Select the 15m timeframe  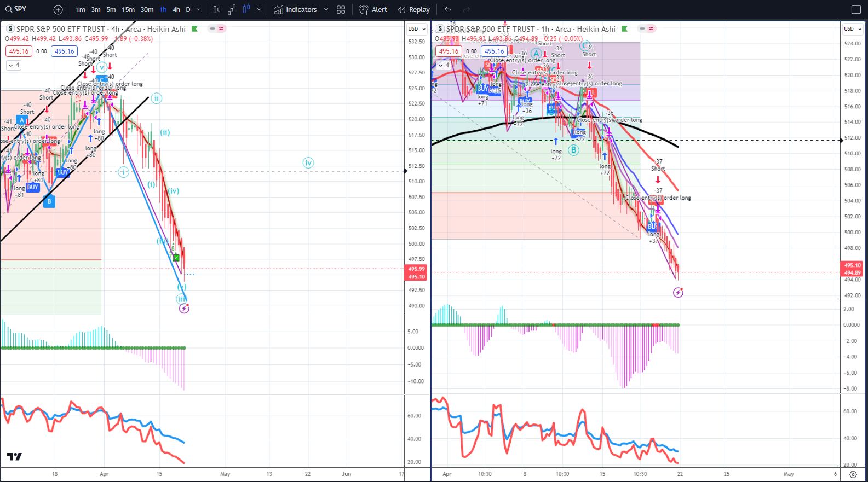[x=128, y=10]
